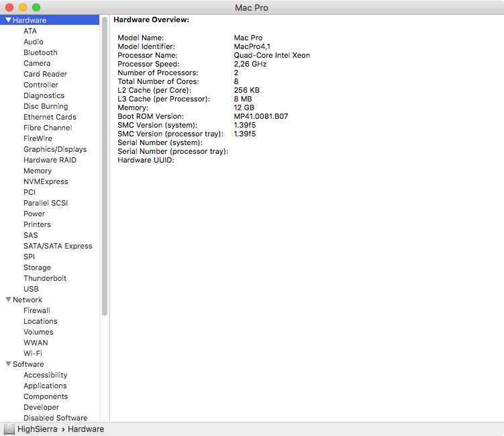Open Accessibility under Software

pos(46,375)
